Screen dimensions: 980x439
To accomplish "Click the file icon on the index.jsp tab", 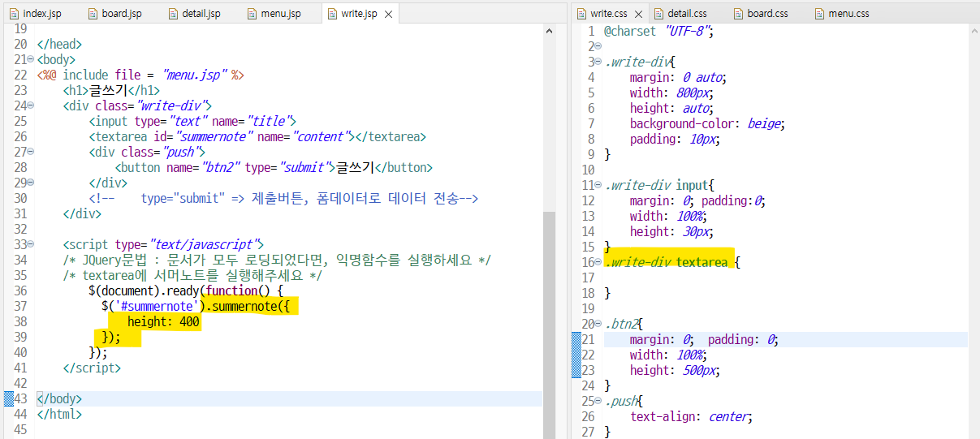I will [x=14, y=14].
